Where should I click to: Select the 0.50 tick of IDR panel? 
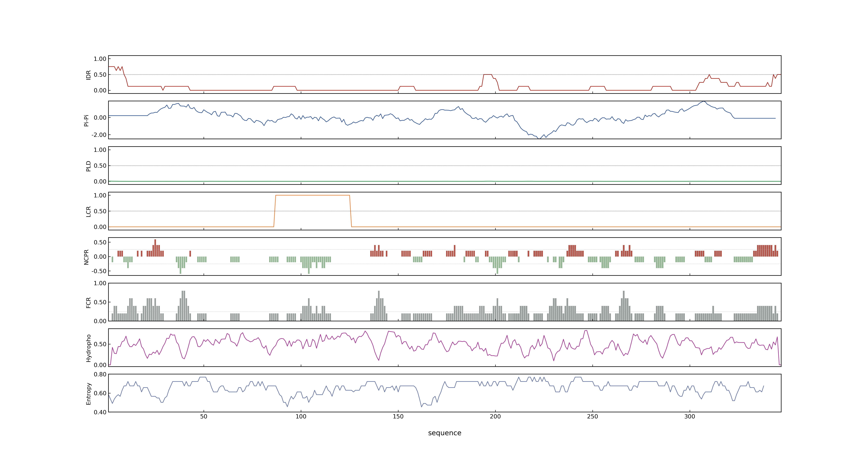coord(100,75)
